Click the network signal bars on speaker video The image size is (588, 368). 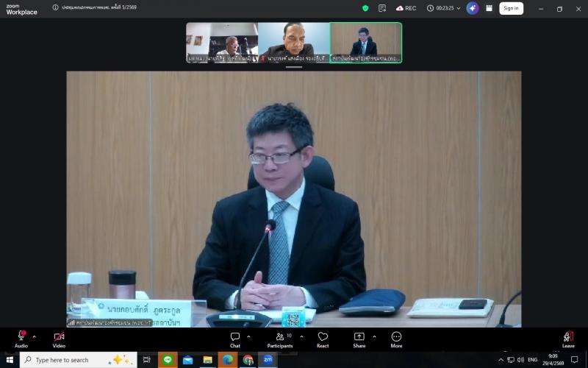[71, 322]
